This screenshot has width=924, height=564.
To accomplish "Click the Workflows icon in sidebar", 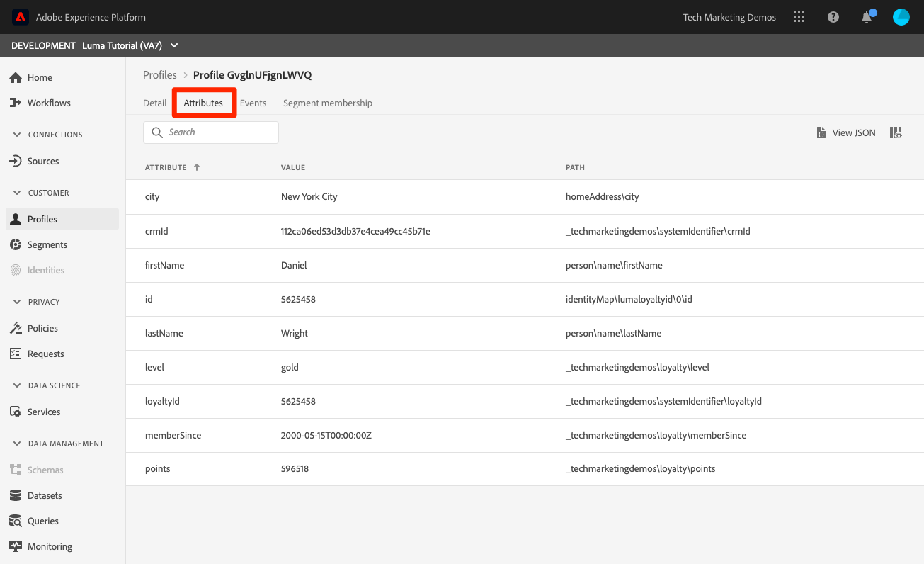I will coord(16,103).
